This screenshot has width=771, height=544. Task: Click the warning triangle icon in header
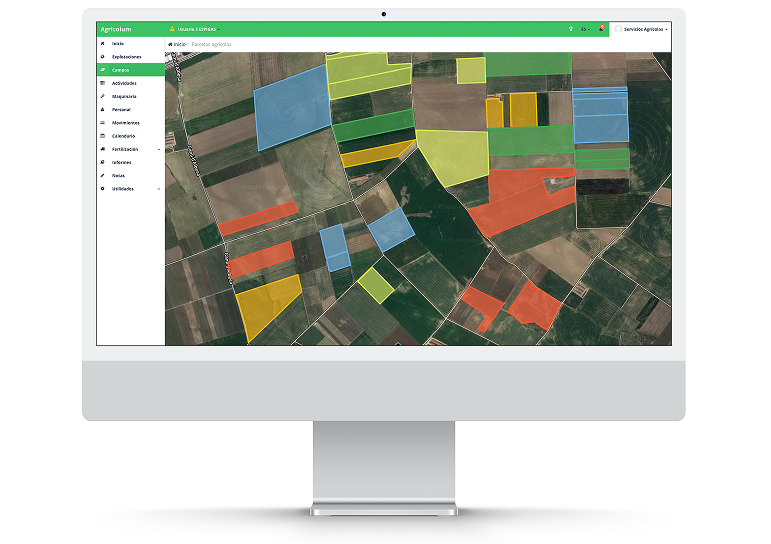pos(172,29)
